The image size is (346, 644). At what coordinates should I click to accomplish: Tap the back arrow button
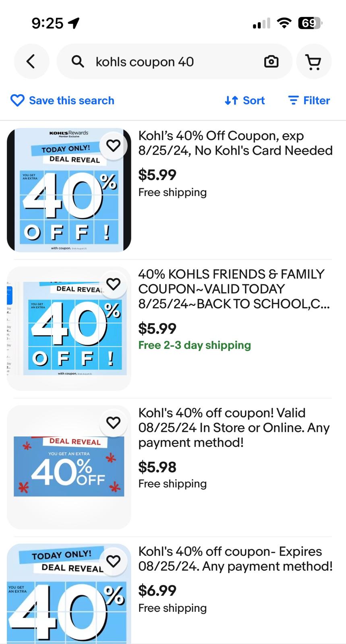[31, 62]
